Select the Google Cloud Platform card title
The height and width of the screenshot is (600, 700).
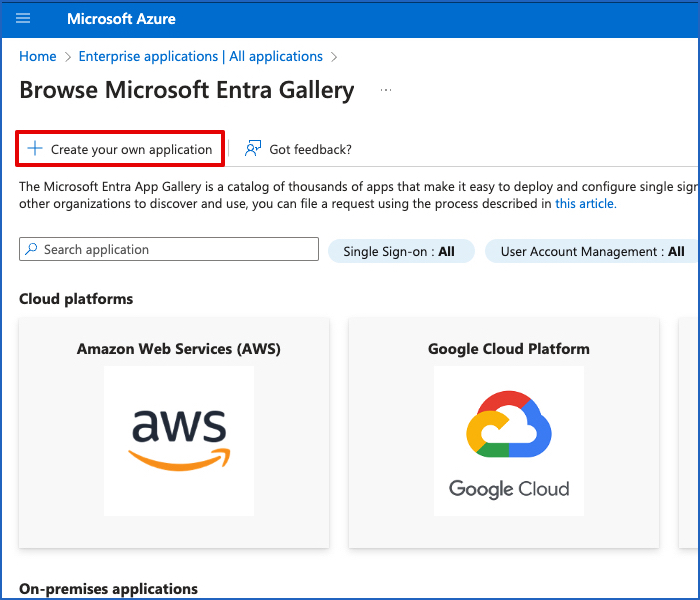(x=508, y=349)
